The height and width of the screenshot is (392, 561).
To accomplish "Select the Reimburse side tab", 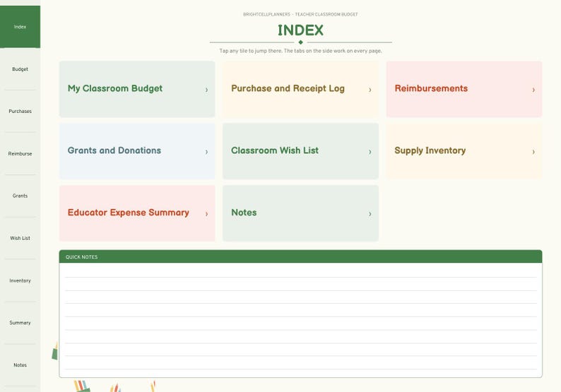I will (x=20, y=154).
